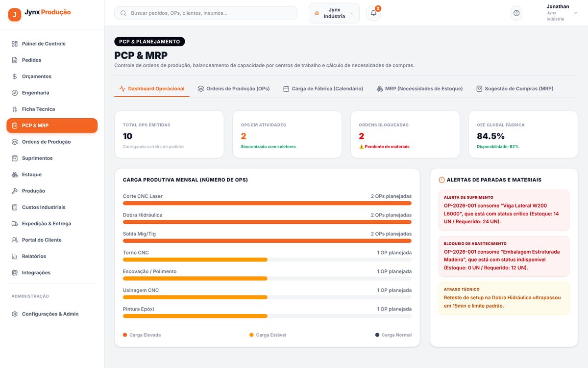This screenshot has height=368, width=588.
Task: Click the Pintura Epóxi load bar
Action: [x=267, y=316]
